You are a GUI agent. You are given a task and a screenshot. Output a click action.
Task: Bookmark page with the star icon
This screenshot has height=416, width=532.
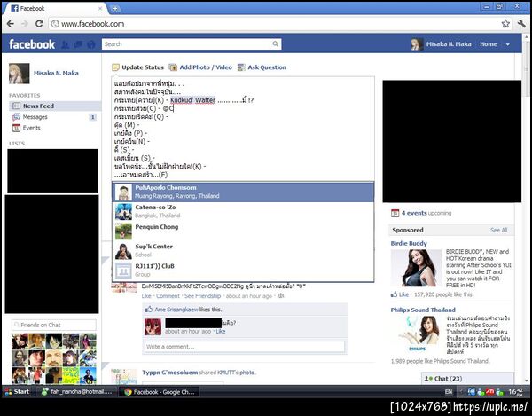(505, 24)
